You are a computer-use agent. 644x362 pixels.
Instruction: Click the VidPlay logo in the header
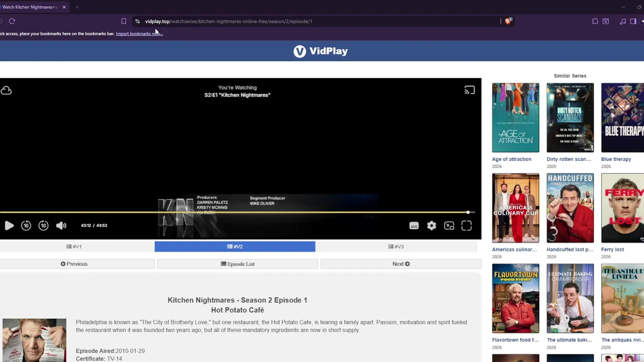pyautogui.click(x=321, y=51)
